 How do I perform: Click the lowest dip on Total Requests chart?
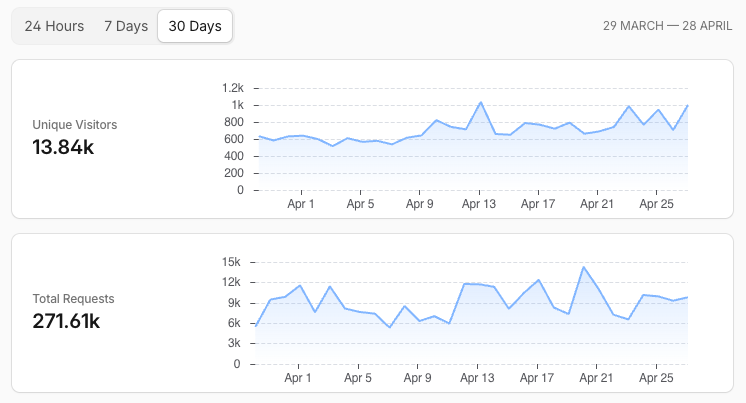[x=390, y=327]
